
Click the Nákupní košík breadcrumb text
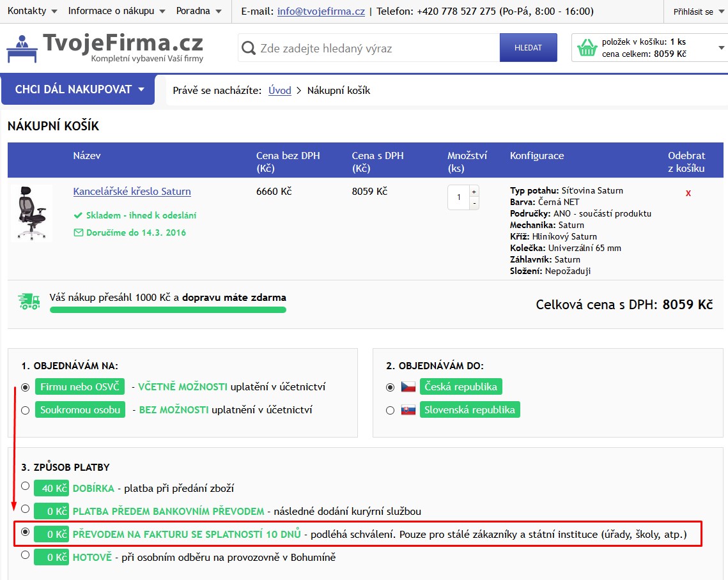339,91
